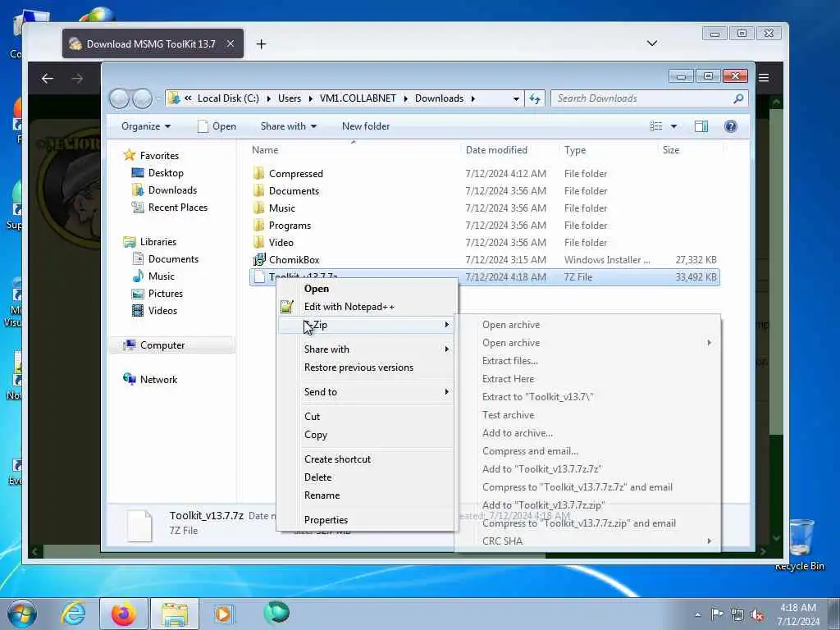Select Extract files... option
Screen dimensions: 840x630
[x=509, y=361]
